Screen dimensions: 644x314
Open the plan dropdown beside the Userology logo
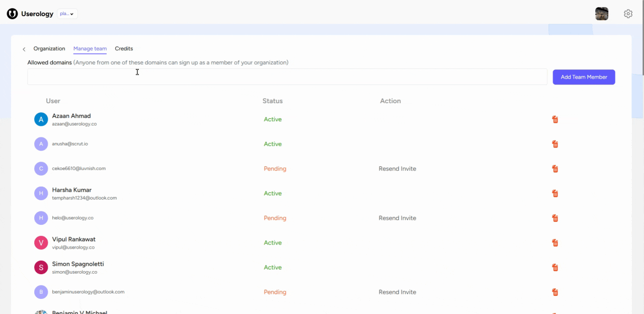point(66,14)
